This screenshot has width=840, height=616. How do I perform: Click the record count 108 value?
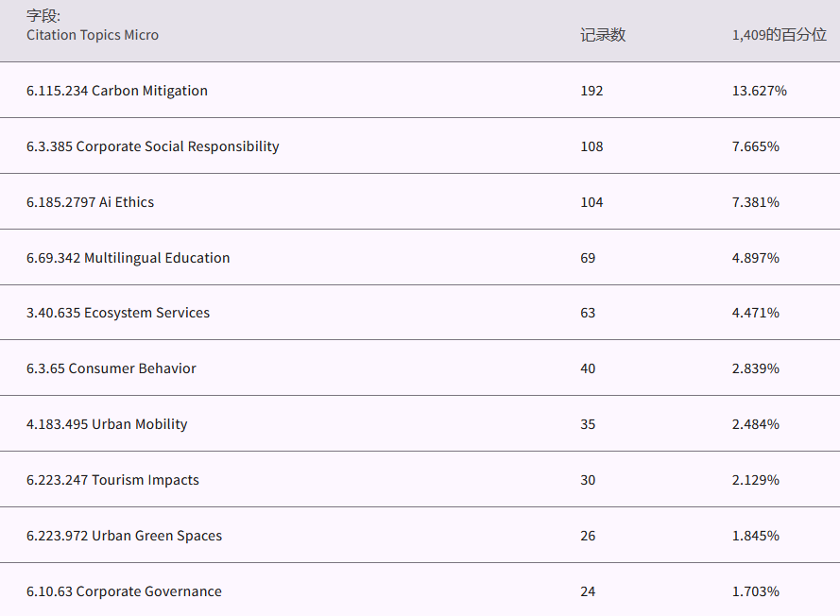(591, 146)
